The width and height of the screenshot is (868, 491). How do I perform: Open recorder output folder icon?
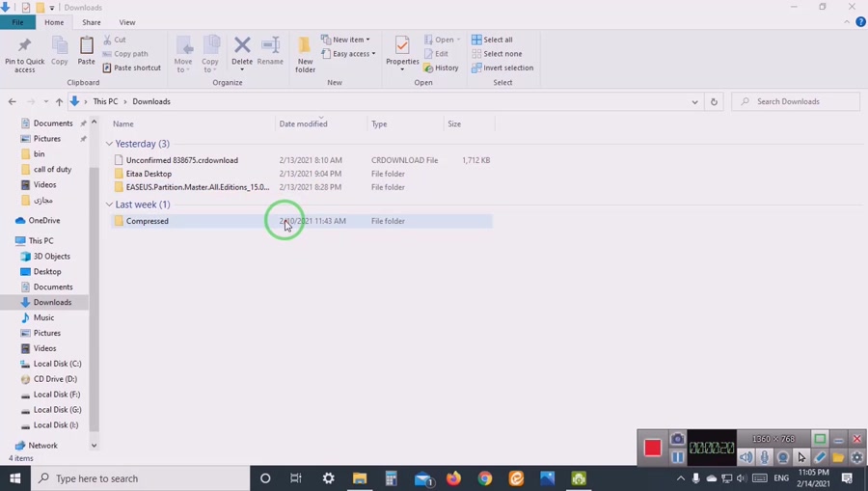838,457
